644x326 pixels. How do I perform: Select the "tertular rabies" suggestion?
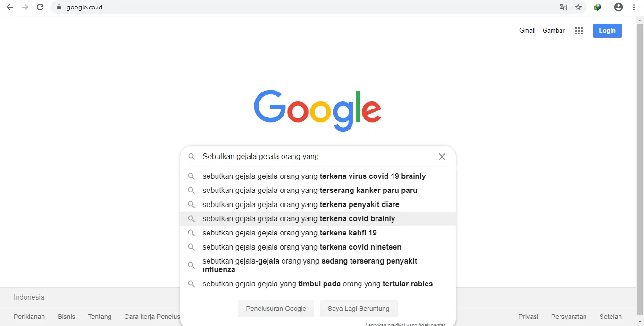tap(317, 284)
